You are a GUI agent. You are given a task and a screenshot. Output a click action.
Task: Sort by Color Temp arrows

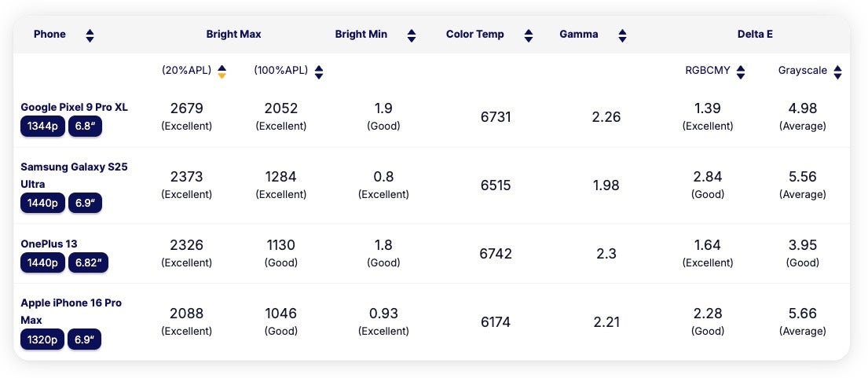[x=529, y=36]
